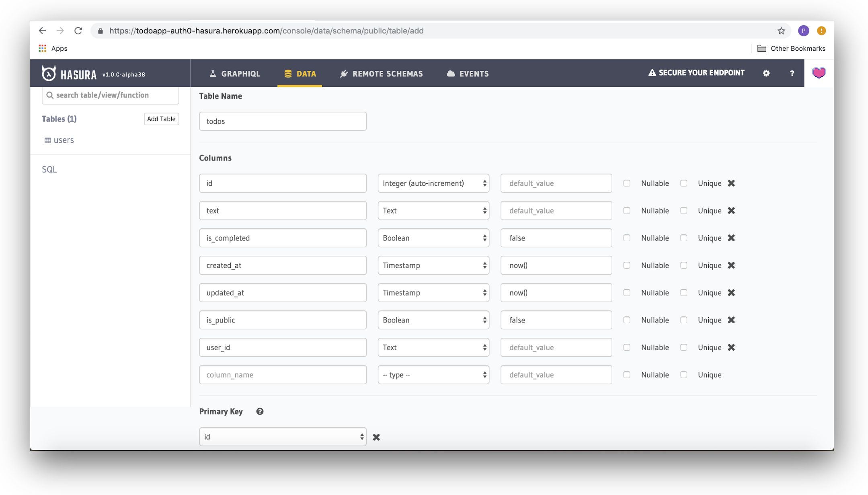Open type dropdown for created_at column
The width and height of the screenshot is (868, 495).
pos(433,265)
